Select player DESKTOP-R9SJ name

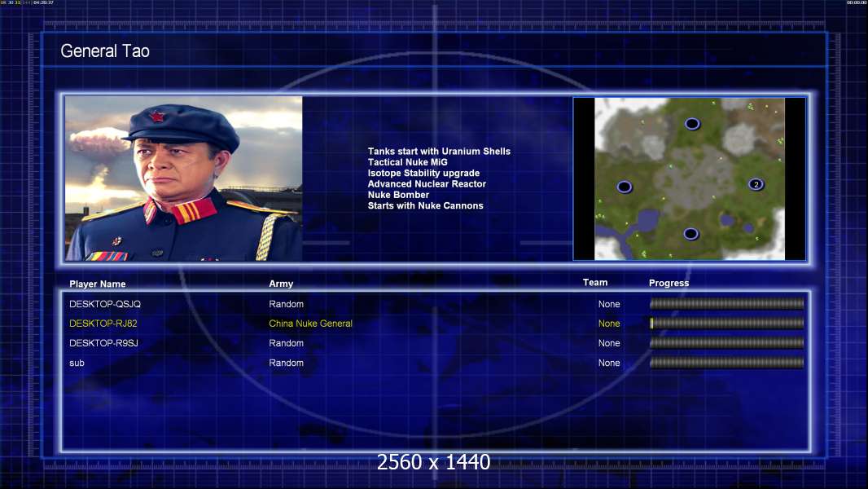[103, 343]
